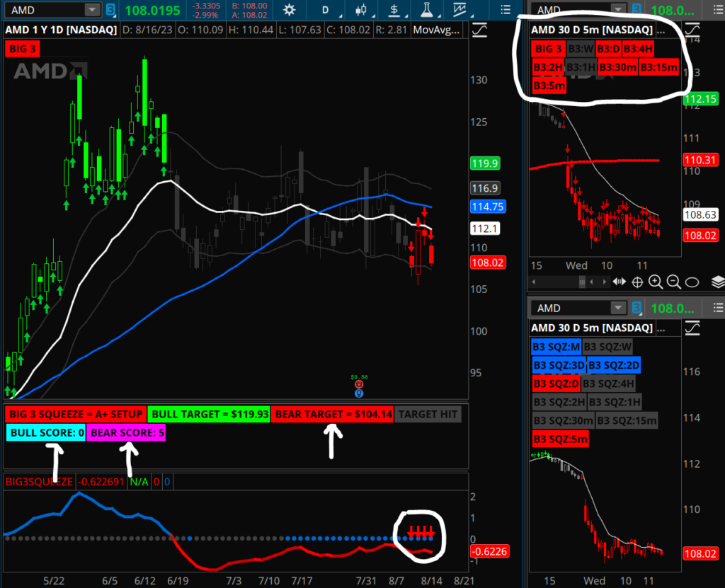This screenshot has height=588, width=725.
Task: Click link 3 badge on upper right chart
Action: (636, 10)
